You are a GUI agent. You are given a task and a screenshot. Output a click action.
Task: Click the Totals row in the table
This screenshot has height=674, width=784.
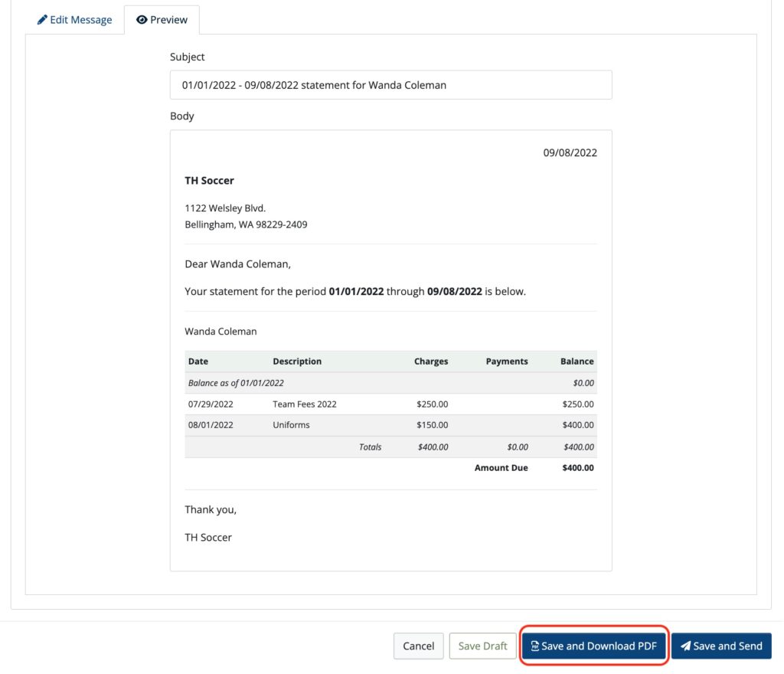pyautogui.click(x=390, y=447)
